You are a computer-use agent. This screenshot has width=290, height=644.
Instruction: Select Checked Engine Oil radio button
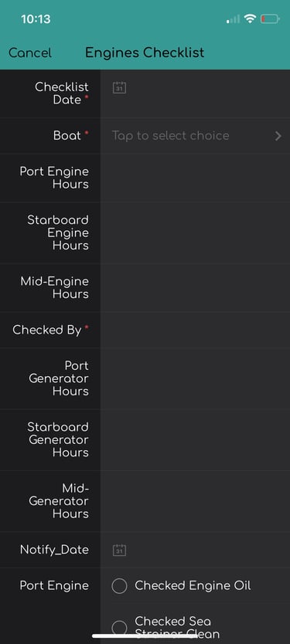(x=119, y=586)
